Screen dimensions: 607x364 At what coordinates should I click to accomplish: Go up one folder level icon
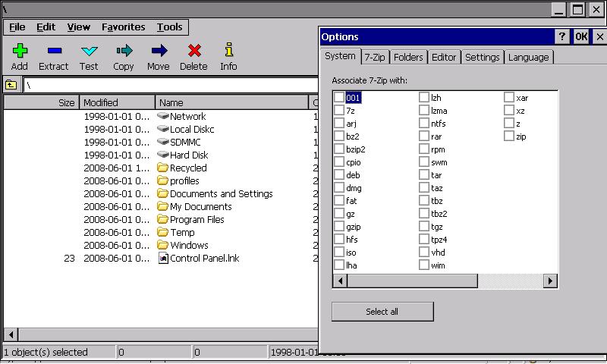[11, 85]
